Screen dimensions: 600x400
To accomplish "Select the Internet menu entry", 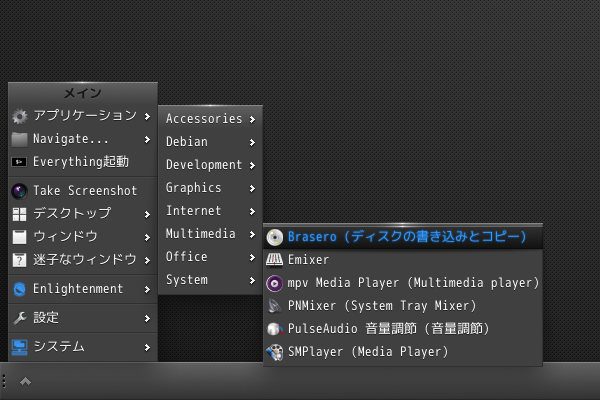I will click(x=210, y=211).
